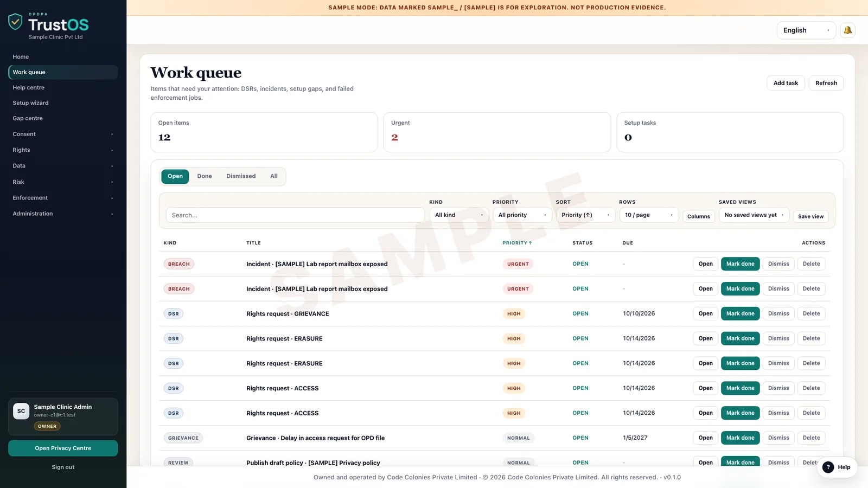The height and width of the screenshot is (488, 868).
Task: Open the Priority sort dropdown
Action: (x=585, y=215)
